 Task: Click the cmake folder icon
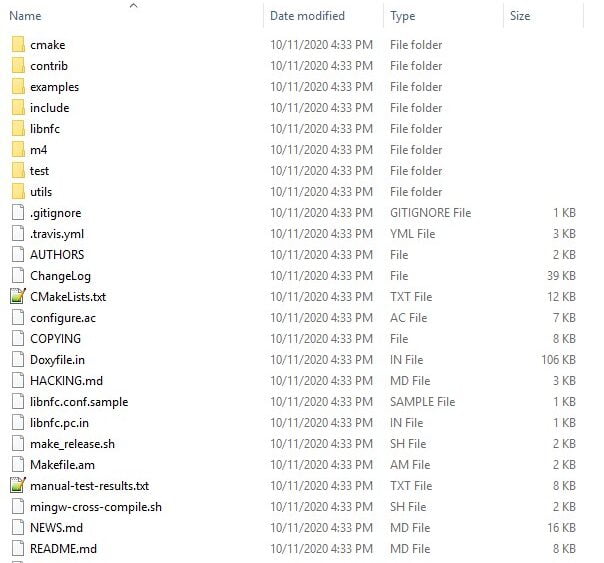[x=18, y=45]
